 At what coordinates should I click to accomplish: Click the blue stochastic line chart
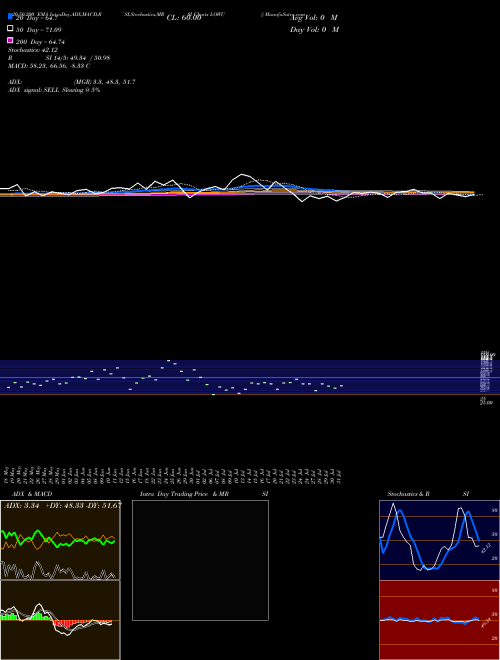pyautogui.click(x=429, y=540)
